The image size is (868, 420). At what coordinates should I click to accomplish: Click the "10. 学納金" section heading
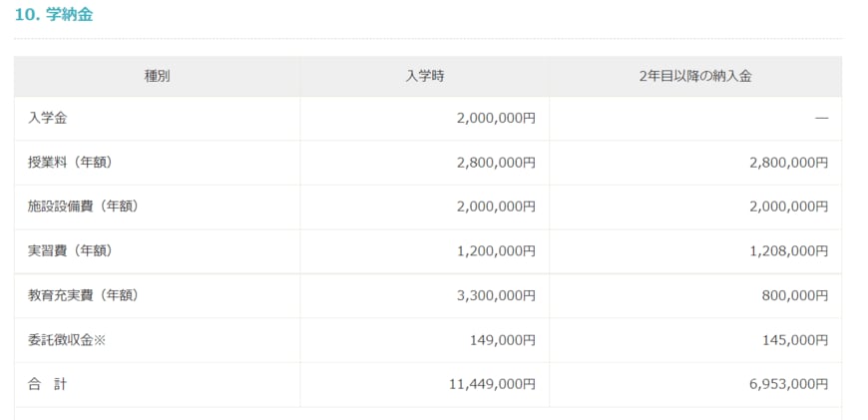[x=54, y=14]
